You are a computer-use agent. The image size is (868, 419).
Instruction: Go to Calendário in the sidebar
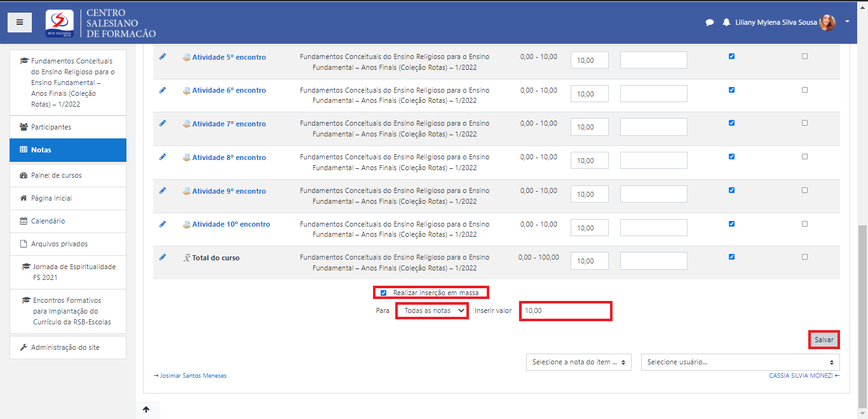pos(48,221)
